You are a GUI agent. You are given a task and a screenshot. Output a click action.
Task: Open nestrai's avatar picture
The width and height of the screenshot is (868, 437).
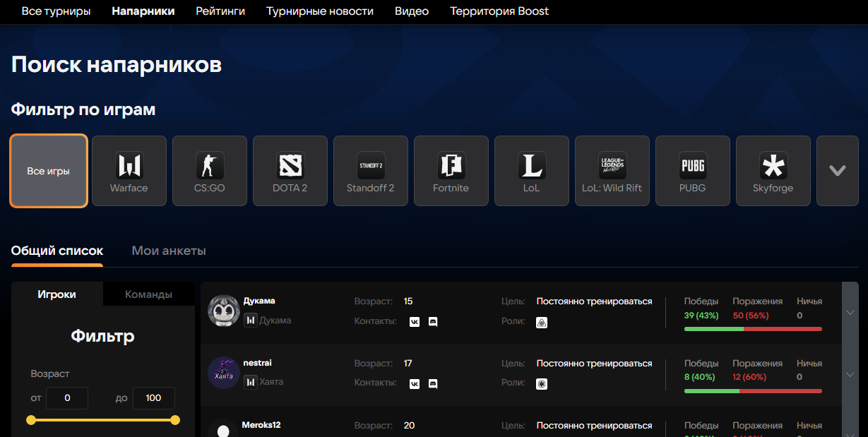coord(224,373)
